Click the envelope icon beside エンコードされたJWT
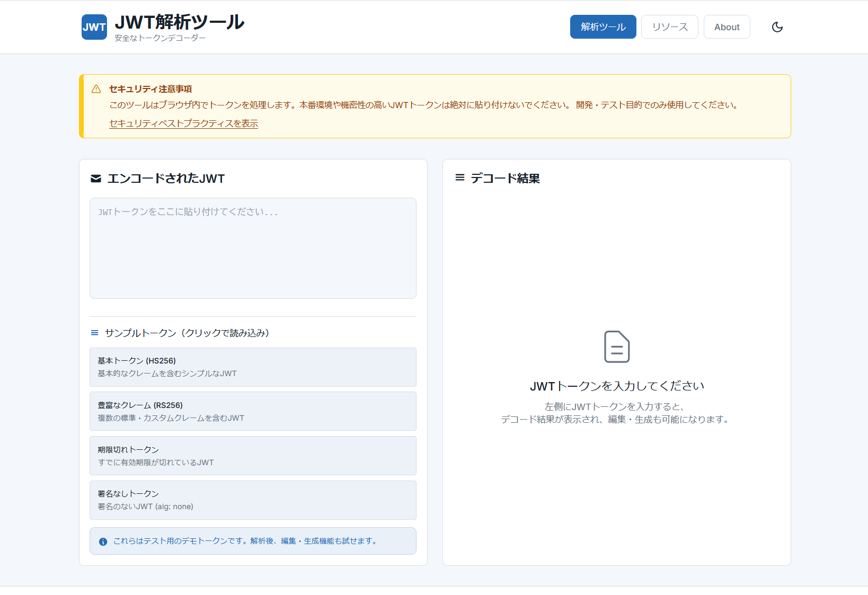This screenshot has height=595, width=868. click(x=96, y=179)
